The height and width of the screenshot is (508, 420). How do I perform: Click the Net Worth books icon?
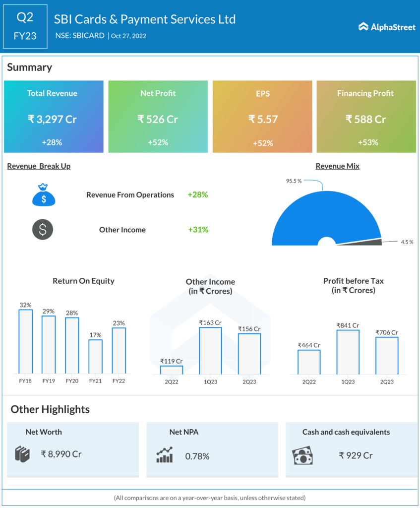23,454
